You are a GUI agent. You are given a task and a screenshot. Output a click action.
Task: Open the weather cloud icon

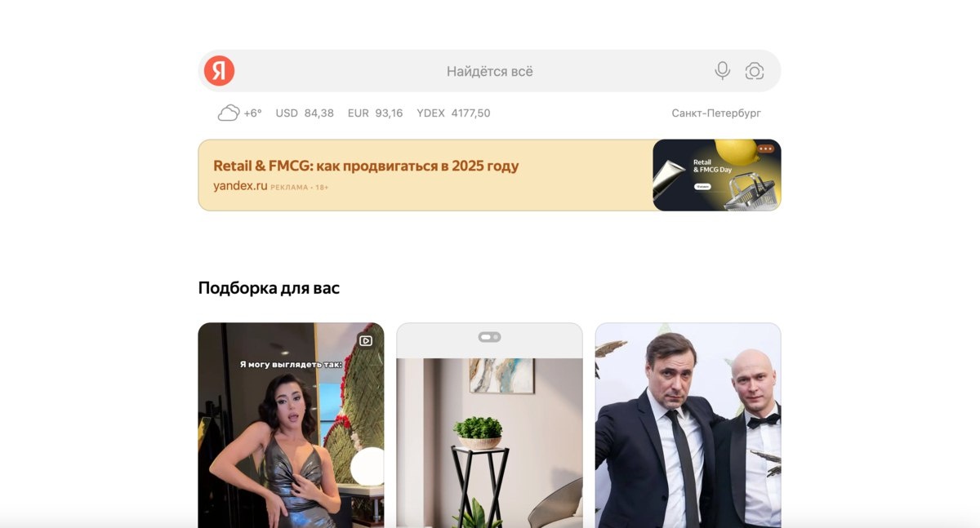[x=229, y=113]
